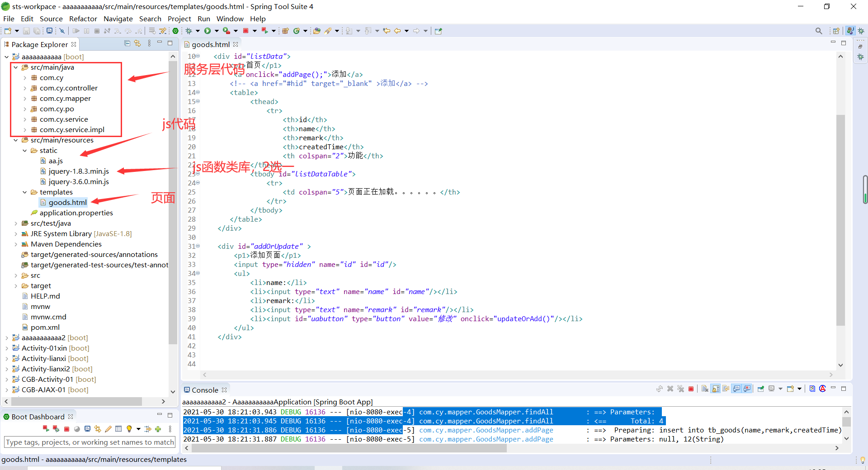Close the goods.html editor tab

(x=236, y=44)
